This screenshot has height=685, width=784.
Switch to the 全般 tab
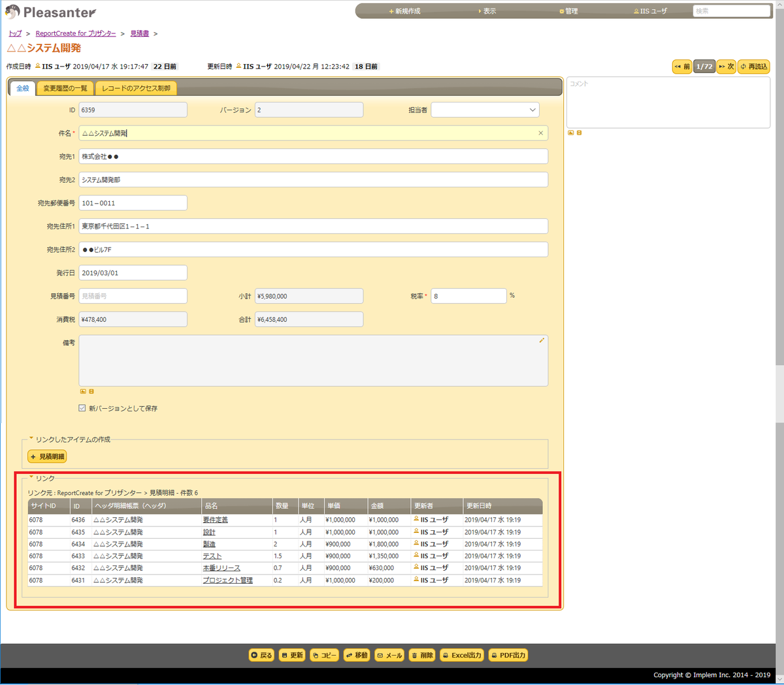click(22, 88)
